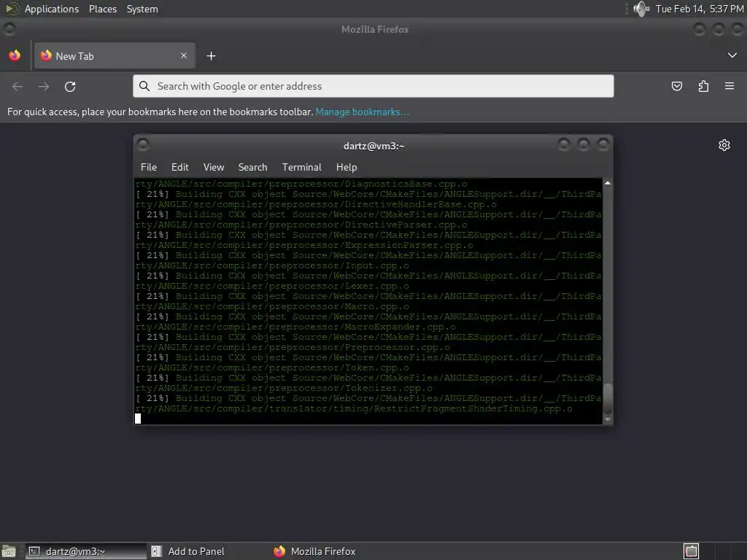Open the terminal Help menu
Screen dimensions: 747x560
tap(347, 167)
